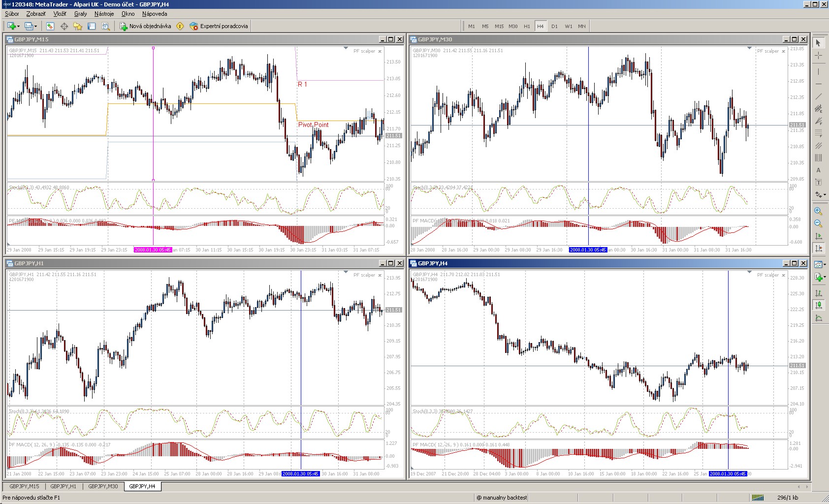This screenshot has height=504, width=829.
Task: Select the vertical line drawing tool
Action: coord(818,72)
